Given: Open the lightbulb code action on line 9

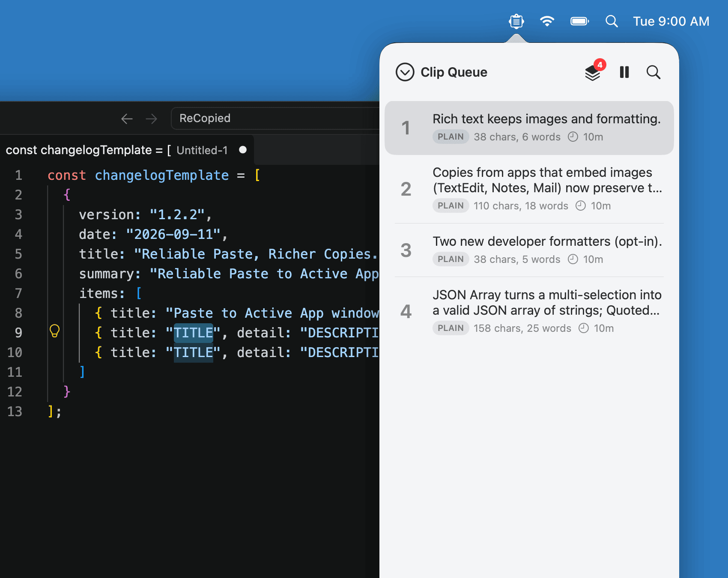Looking at the screenshot, I should [x=54, y=331].
